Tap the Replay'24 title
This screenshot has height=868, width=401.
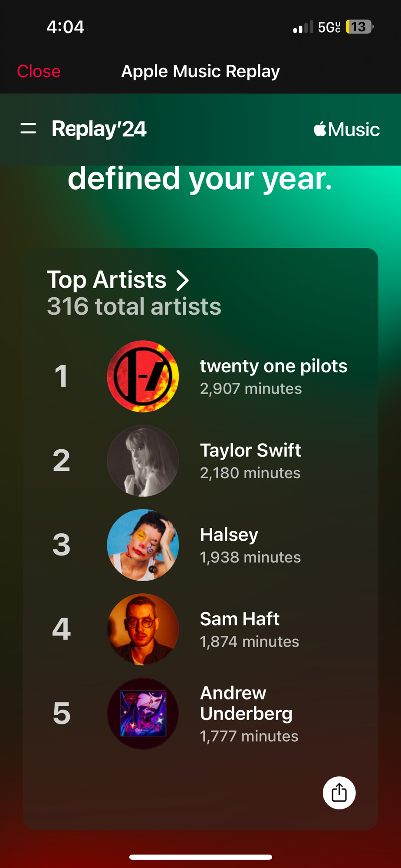pos(99,129)
